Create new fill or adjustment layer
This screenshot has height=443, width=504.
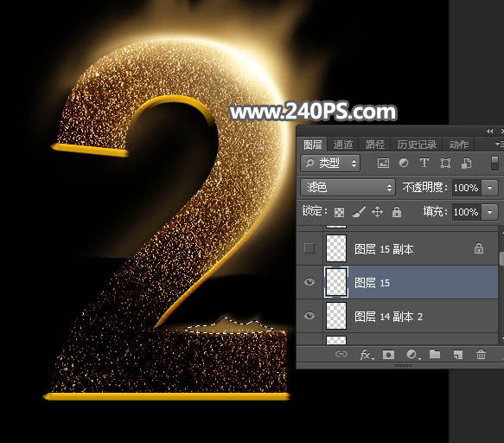(412, 355)
